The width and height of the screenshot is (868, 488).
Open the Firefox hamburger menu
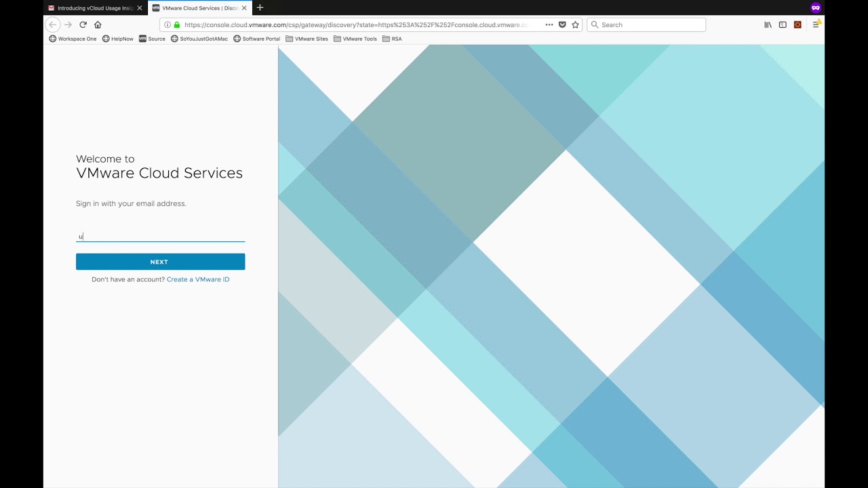pos(816,24)
